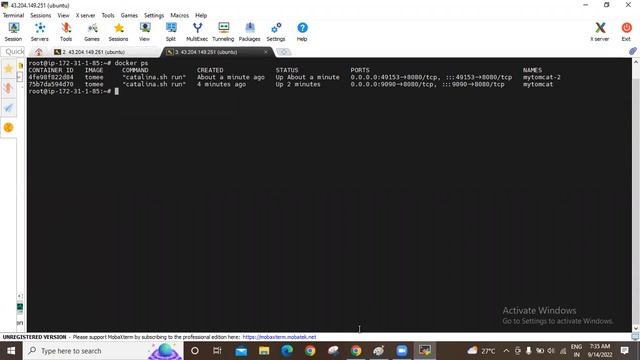Open the Sessions star toolbar icon
Viewport: 640px width, 360px height.
(x=118, y=32)
